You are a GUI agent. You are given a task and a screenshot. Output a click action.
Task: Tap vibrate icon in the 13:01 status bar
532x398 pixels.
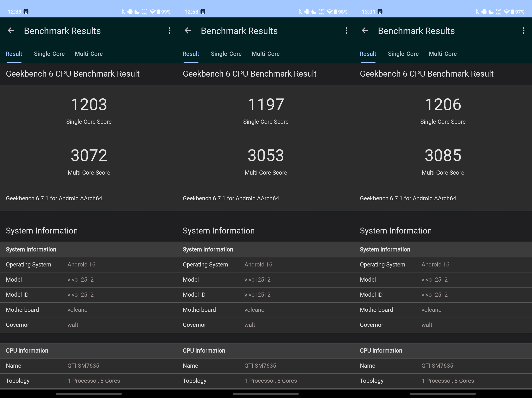pos(484,12)
